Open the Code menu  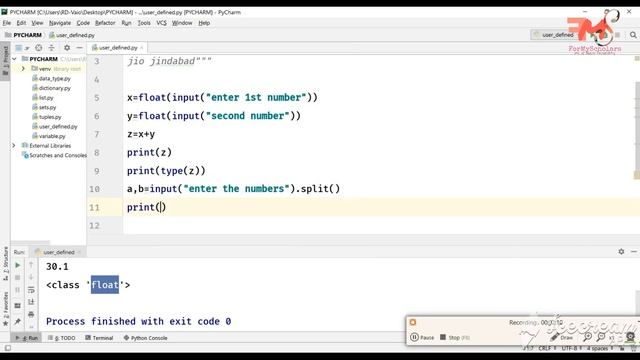83,23
